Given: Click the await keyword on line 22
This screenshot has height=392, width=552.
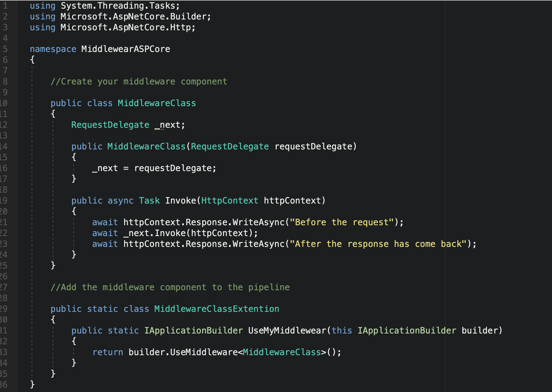Looking at the screenshot, I should [x=104, y=233].
